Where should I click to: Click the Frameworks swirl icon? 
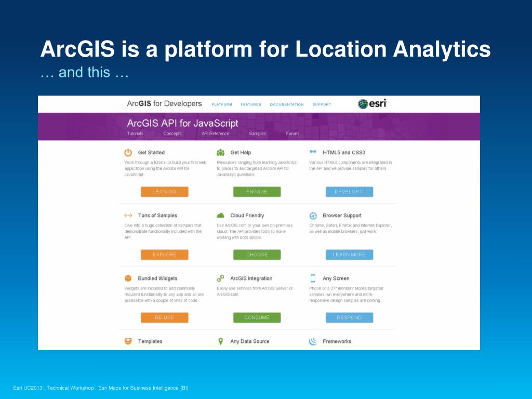(x=313, y=341)
